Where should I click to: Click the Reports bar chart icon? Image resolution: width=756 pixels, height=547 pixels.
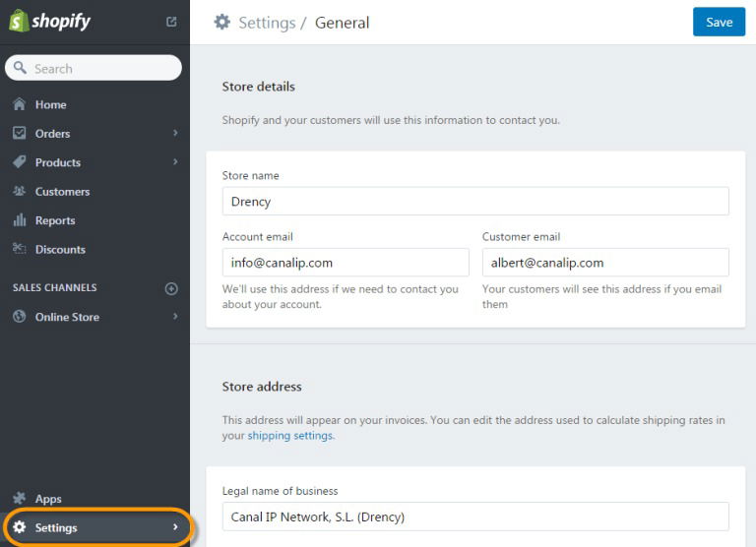click(20, 219)
